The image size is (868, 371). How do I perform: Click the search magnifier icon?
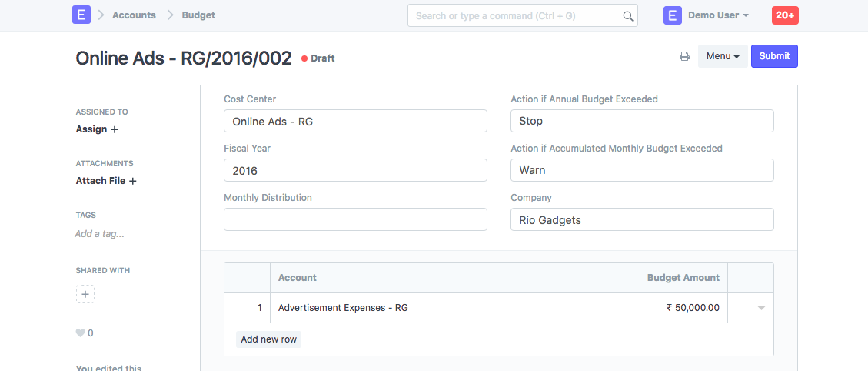[627, 16]
